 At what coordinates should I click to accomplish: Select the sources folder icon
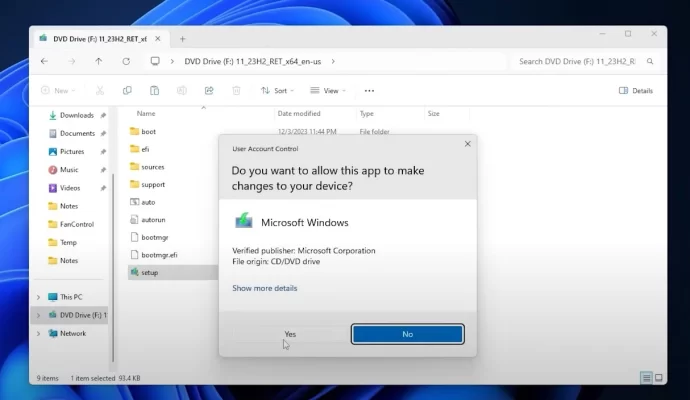point(135,167)
